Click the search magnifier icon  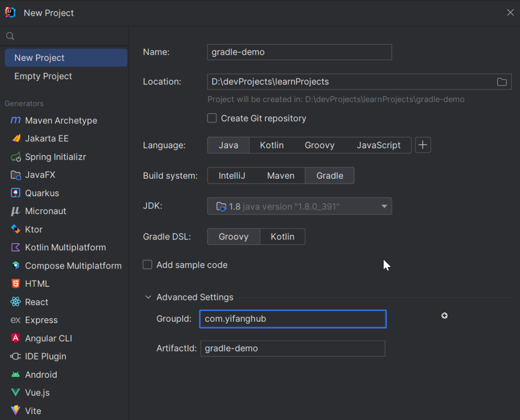pos(10,36)
